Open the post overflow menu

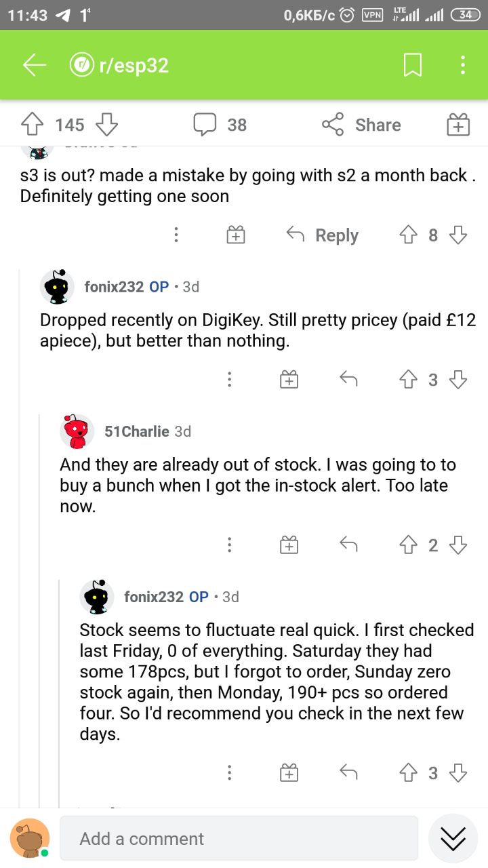462,65
